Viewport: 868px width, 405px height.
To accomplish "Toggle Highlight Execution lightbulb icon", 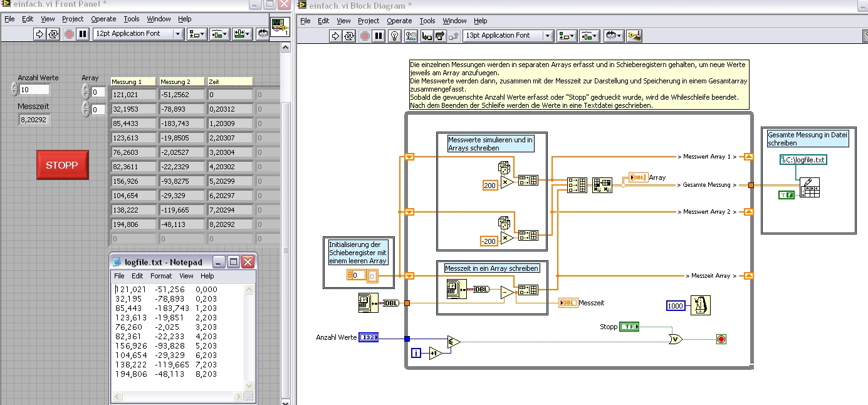I will (394, 36).
